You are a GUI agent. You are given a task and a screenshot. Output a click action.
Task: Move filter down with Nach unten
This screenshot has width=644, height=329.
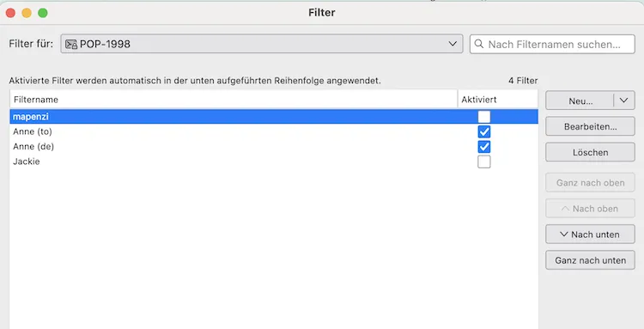tap(590, 235)
